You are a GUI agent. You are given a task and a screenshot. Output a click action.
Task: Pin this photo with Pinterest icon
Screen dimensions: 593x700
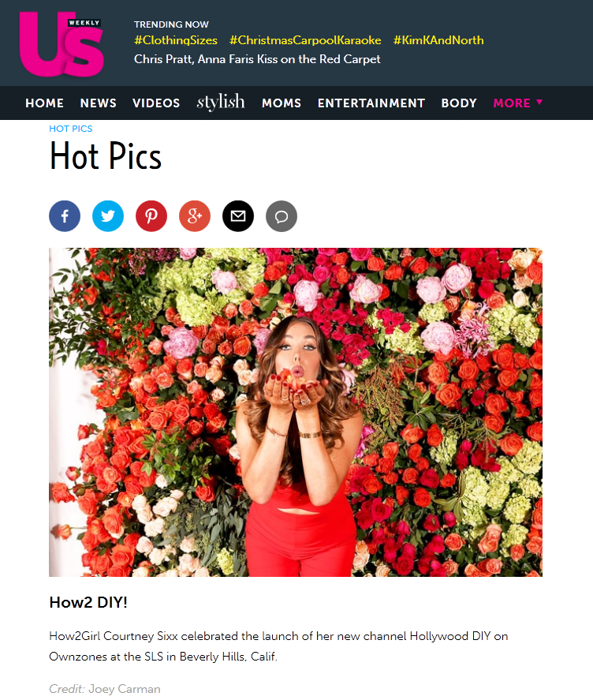coord(151,216)
